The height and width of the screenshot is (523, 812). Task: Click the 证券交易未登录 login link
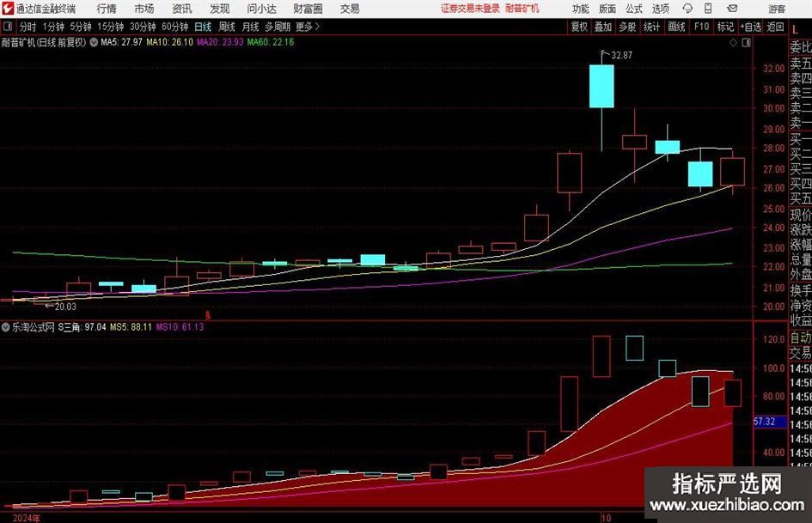click(470, 9)
